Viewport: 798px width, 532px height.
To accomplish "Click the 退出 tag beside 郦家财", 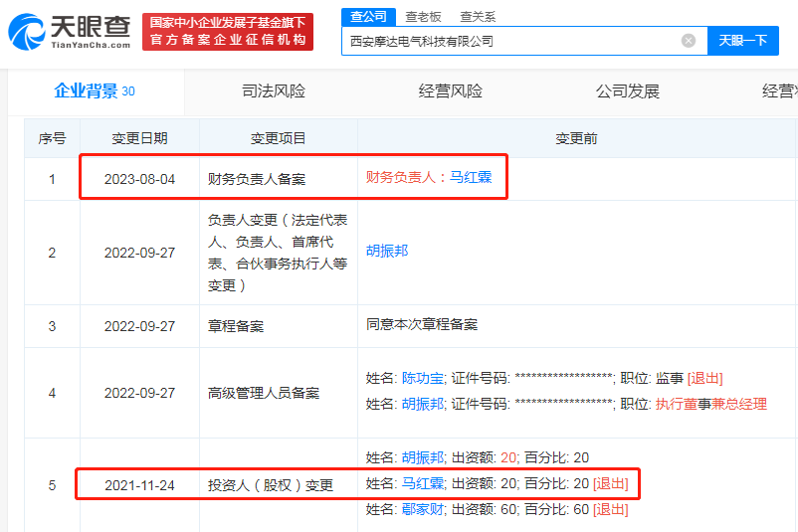I will pos(610,510).
